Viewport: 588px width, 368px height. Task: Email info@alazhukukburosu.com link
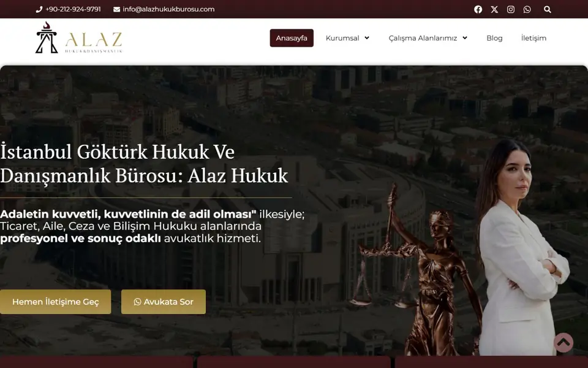[169, 9]
